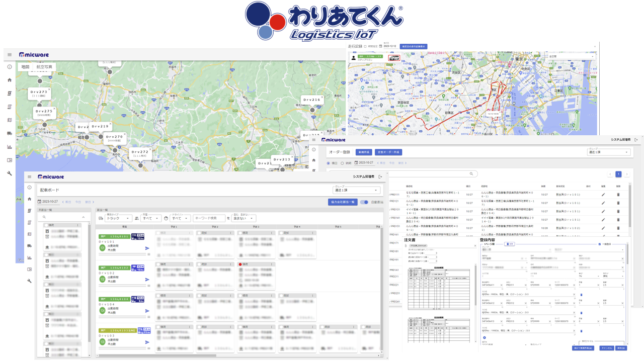Open the truck icon page in dispatch sidebar

pyautogui.click(x=30, y=246)
